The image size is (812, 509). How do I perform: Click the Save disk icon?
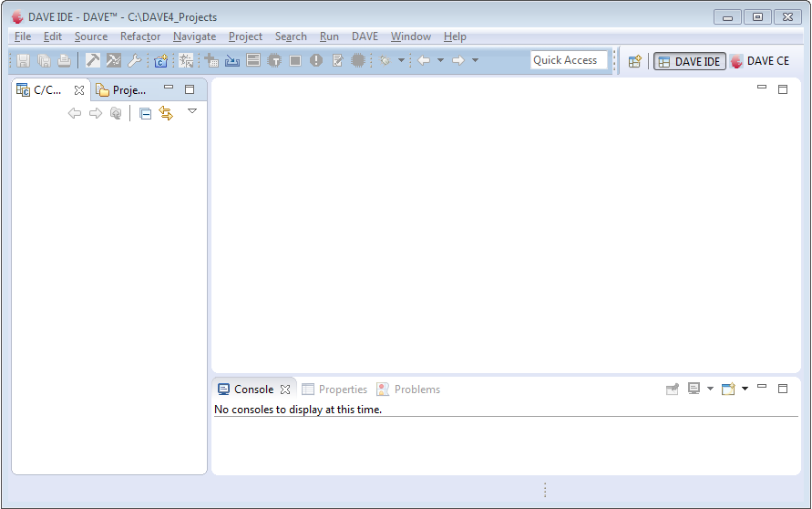point(23,60)
